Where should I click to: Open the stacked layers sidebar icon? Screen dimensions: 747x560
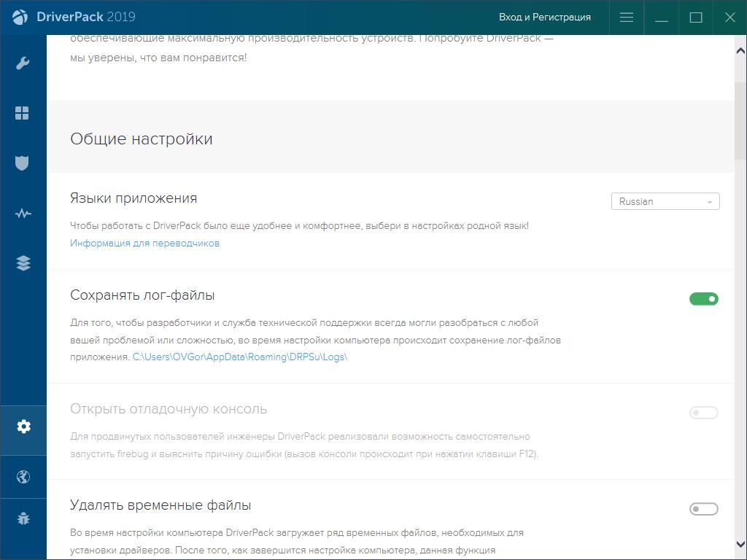click(x=23, y=262)
